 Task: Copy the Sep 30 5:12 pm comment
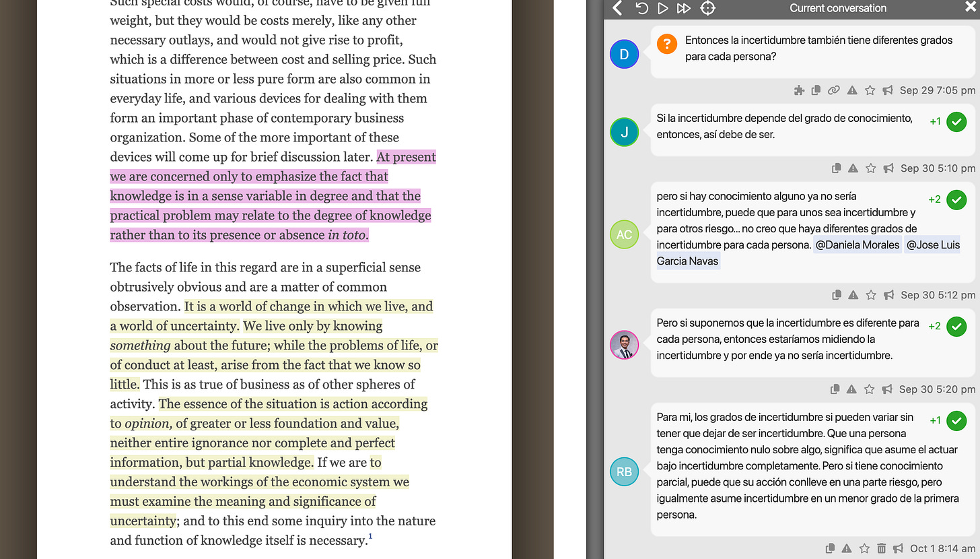pos(837,295)
